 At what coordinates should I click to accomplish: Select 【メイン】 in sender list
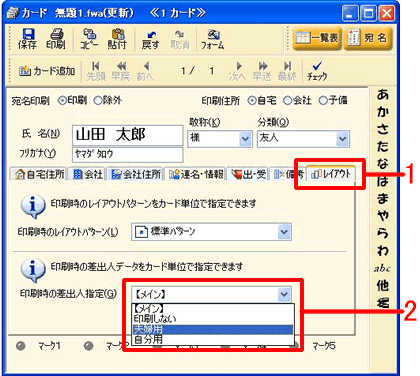coord(213,309)
